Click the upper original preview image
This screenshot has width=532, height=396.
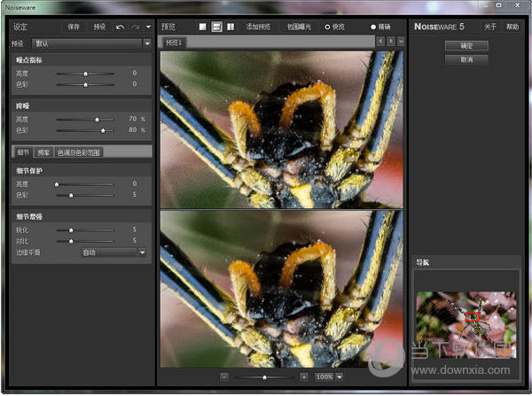[282, 129]
